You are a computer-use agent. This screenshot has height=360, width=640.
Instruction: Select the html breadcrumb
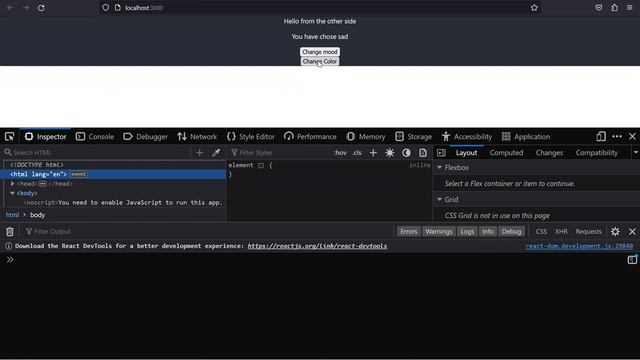click(12, 215)
